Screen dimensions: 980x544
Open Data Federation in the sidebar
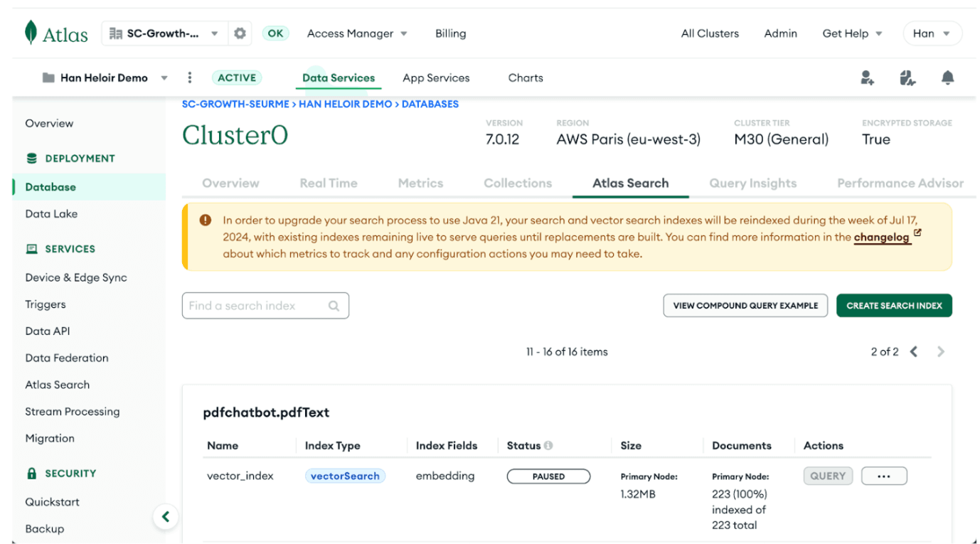point(67,358)
